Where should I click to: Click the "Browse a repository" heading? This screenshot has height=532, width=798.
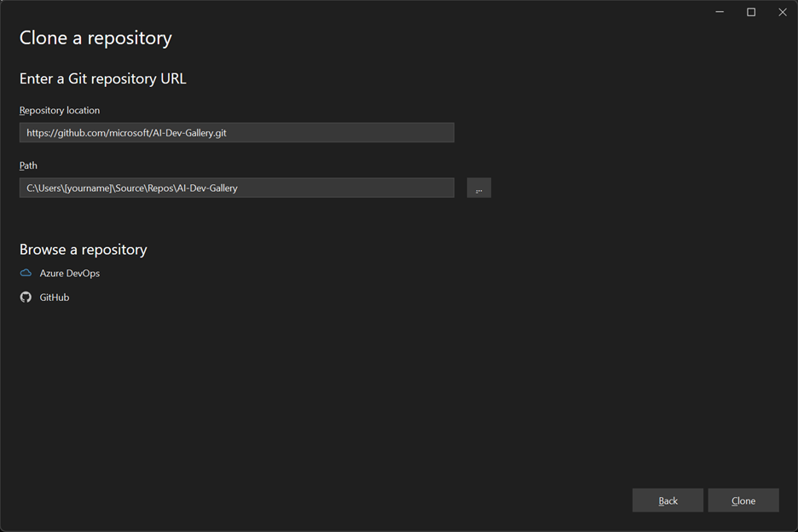pyautogui.click(x=83, y=250)
